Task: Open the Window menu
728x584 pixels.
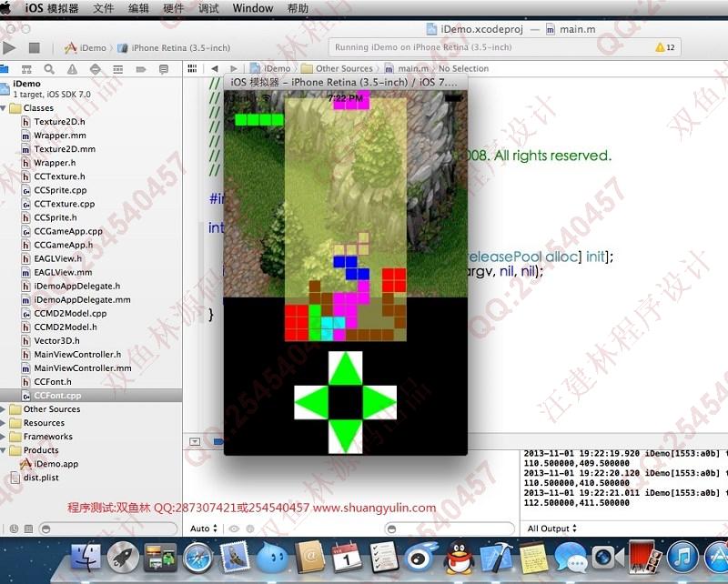Action: point(253,8)
